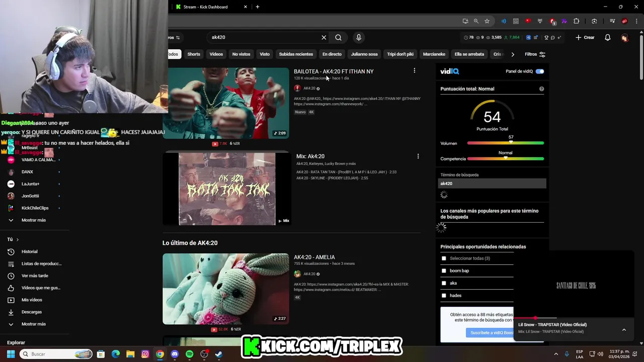Open the Windows Start menu
This screenshot has width=644, height=362.
click(x=11, y=354)
